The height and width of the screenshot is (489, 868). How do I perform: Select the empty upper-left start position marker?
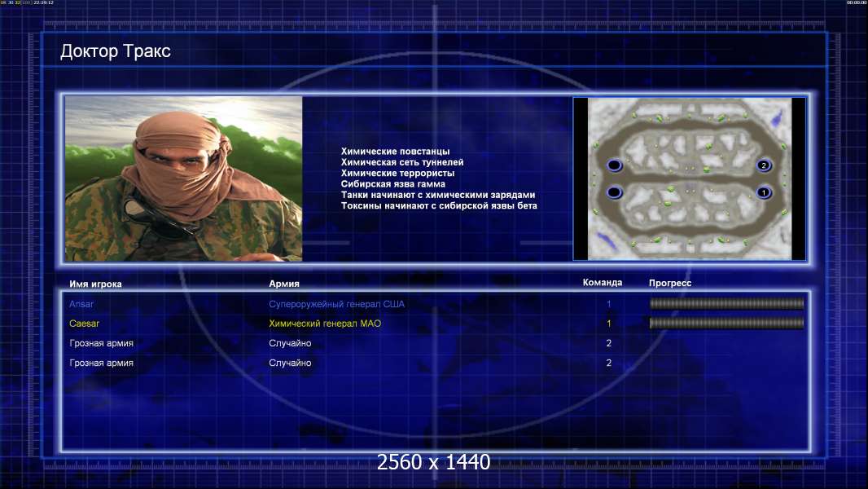point(615,165)
